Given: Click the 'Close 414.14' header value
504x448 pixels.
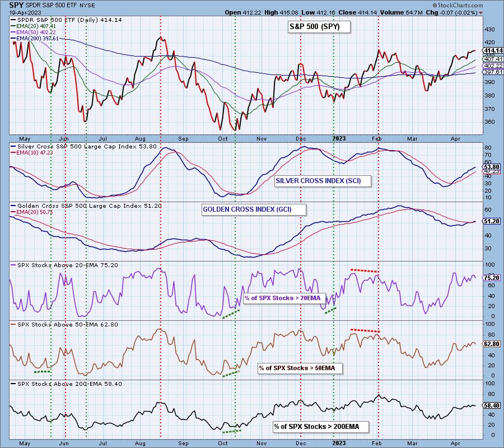Looking at the screenshot, I should (x=358, y=13).
